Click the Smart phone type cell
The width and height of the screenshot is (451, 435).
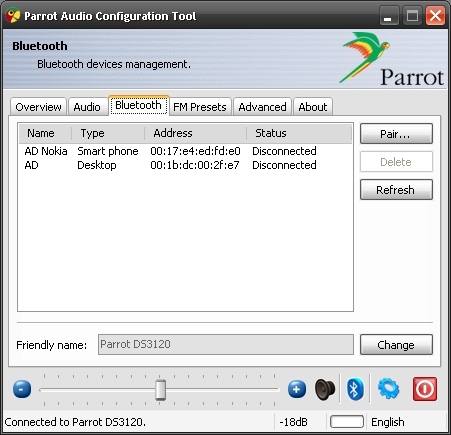(x=108, y=151)
